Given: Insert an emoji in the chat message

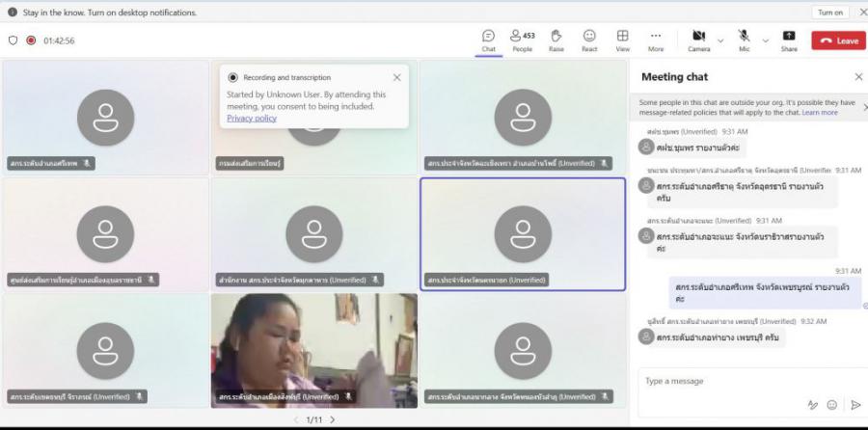Looking at the screenshot, I should point(832,405).
